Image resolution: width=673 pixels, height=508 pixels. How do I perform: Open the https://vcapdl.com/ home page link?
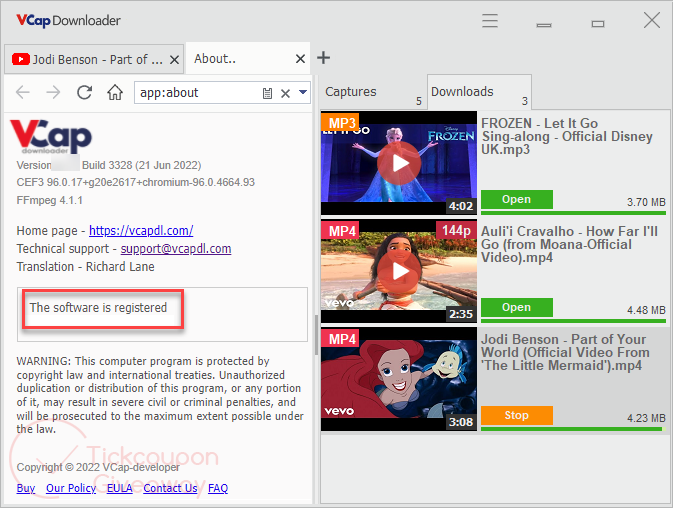[x=141, y=231]
